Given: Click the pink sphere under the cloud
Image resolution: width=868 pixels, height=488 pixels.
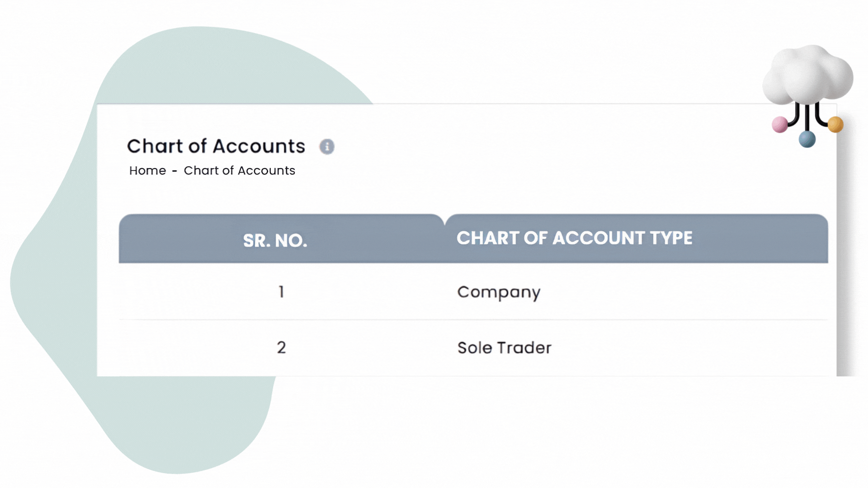Looking at the screenshot, I should tap(779, 124).
